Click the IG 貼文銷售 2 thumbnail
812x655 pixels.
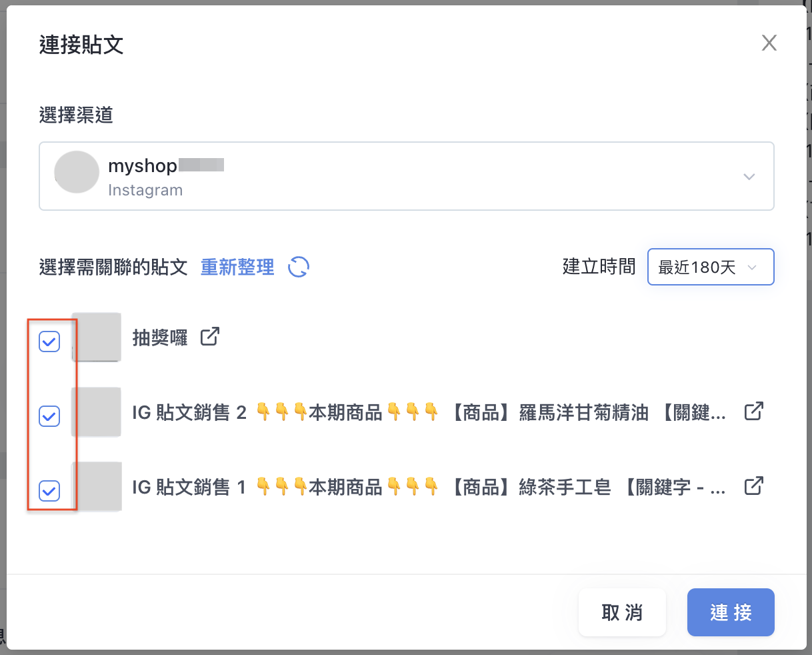coord(97,412)
